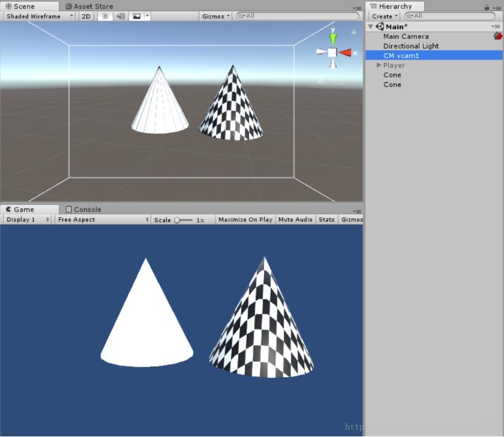Click the Cinemachine icon beside Main Camera
The image size is (504, 437).
pos(498,36)
